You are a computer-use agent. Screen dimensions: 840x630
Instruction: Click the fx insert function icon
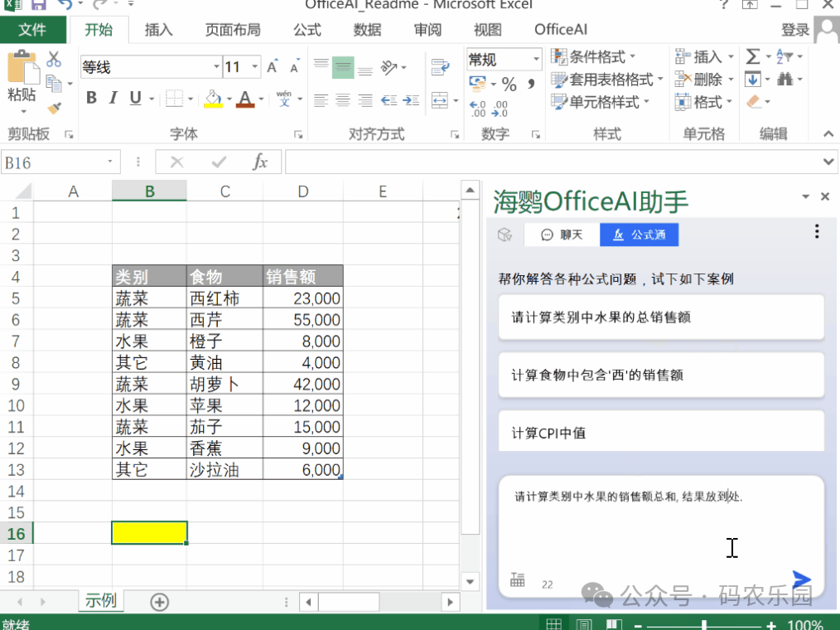[260, 162]
